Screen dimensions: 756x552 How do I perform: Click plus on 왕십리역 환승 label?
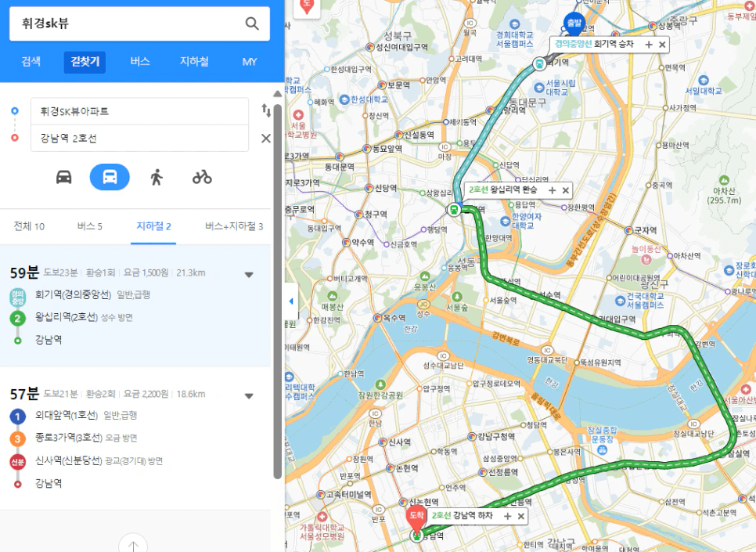(552, 190)
